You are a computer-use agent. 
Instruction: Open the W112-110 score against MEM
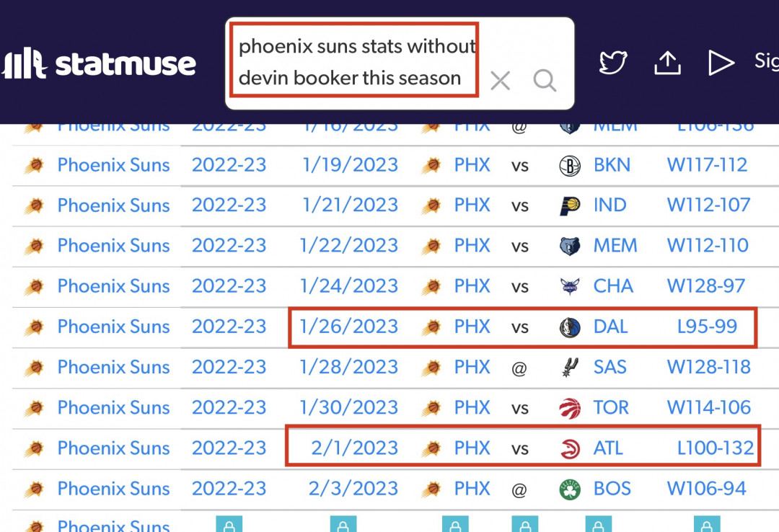click(708, 245)
